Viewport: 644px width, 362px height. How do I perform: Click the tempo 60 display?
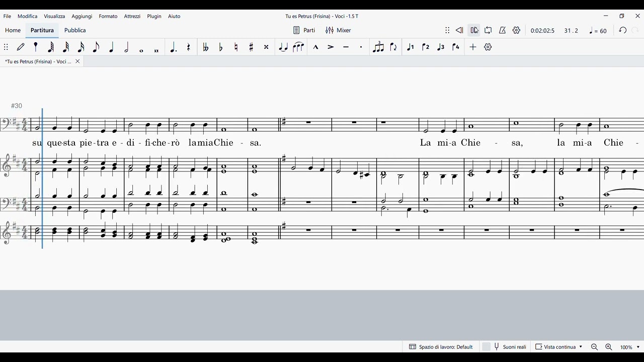(x=598, y=31)
